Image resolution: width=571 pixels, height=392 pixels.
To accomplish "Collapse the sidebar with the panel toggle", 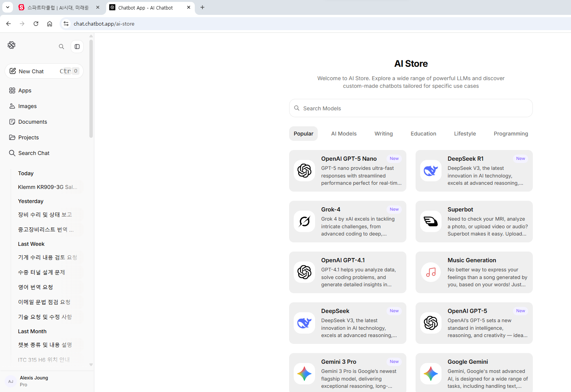I will [77, 47].
